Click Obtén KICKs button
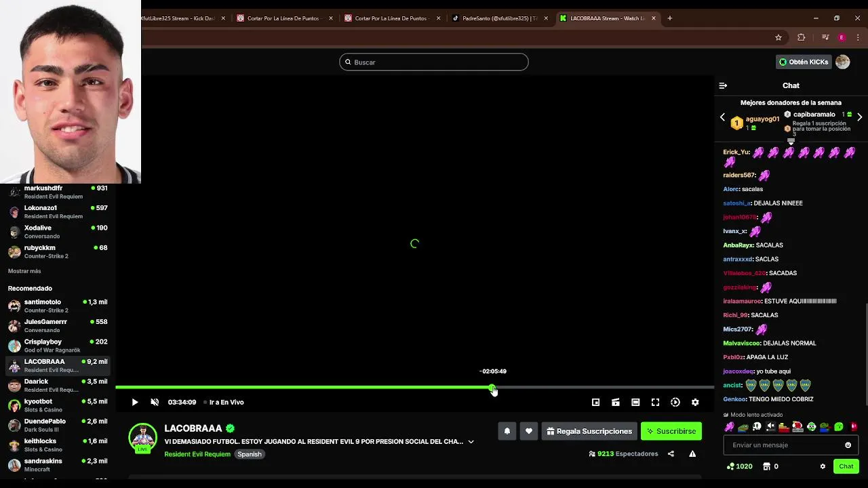The width and height of the screenshot is (868, 488). click(804, 62)
